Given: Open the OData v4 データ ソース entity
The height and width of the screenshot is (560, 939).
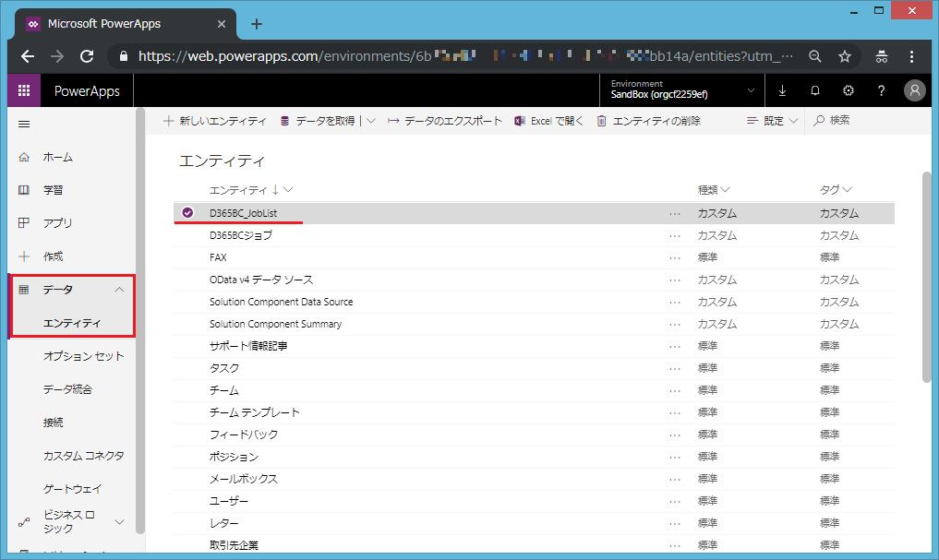Looking at the screenshot, I should [x=261, y=280].
